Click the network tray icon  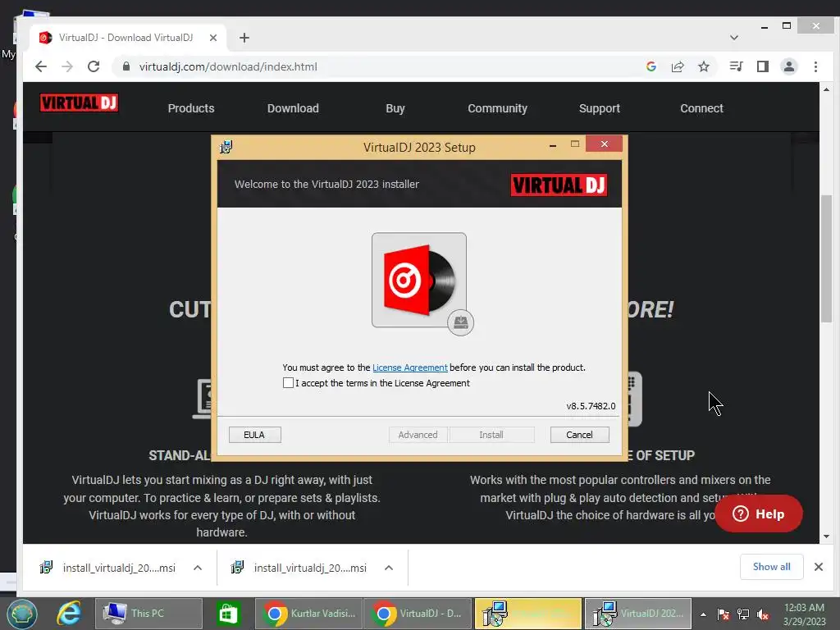[x=743, y=614]
